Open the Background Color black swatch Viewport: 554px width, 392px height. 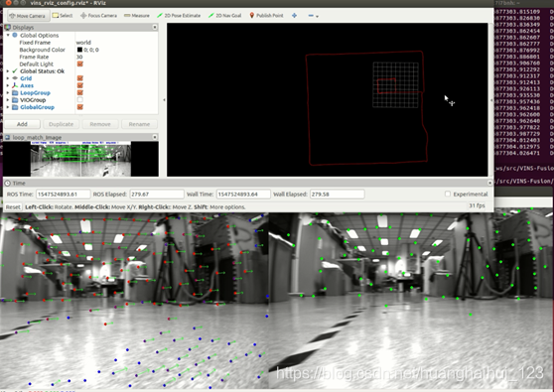point(79,50)
